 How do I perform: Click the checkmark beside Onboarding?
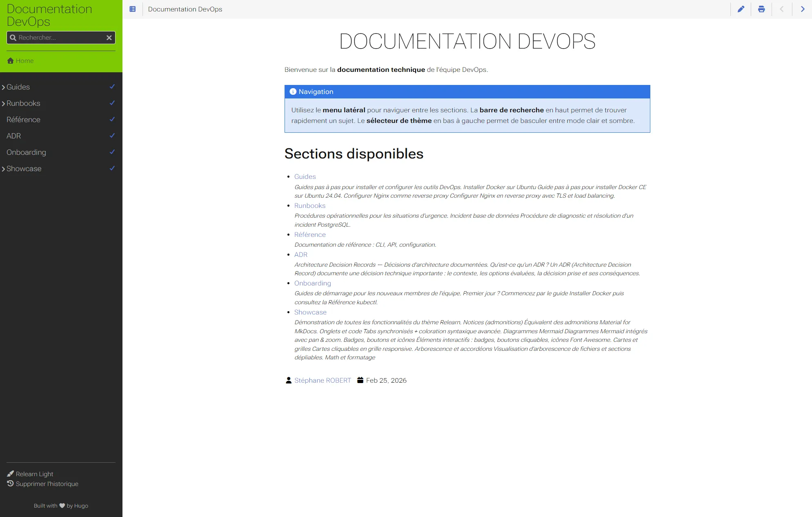tap(112, 152)
